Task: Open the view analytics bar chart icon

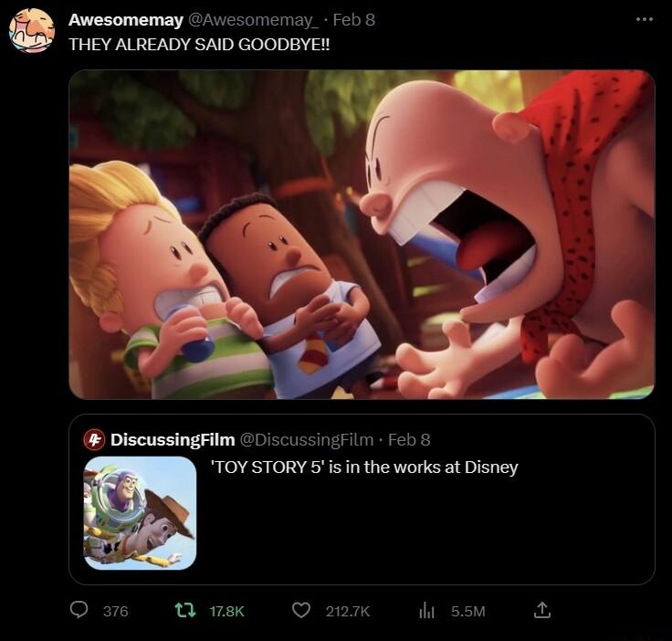Action: 426,610
